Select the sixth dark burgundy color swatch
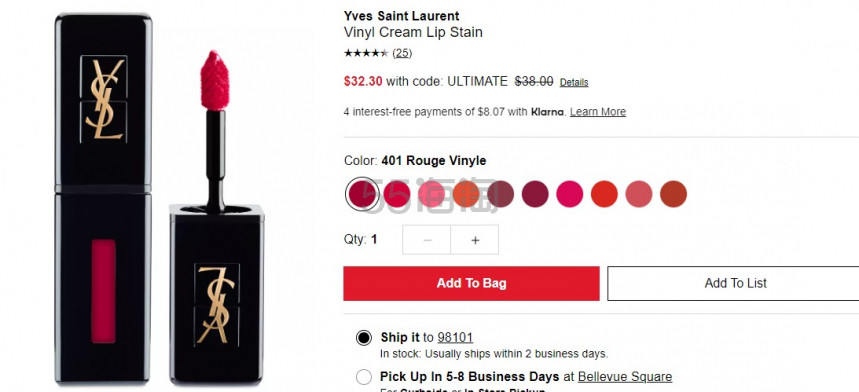The image size is (859, 392). pyautogui.click(x=535, y=194)
